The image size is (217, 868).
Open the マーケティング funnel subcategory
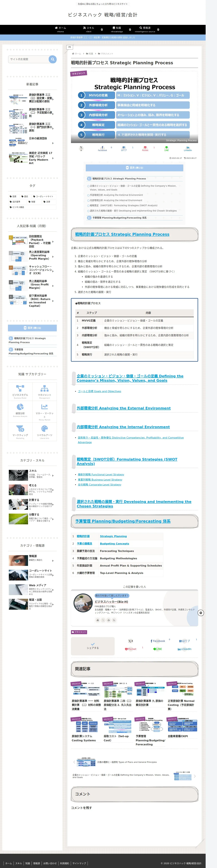click(x=20, y=432)
